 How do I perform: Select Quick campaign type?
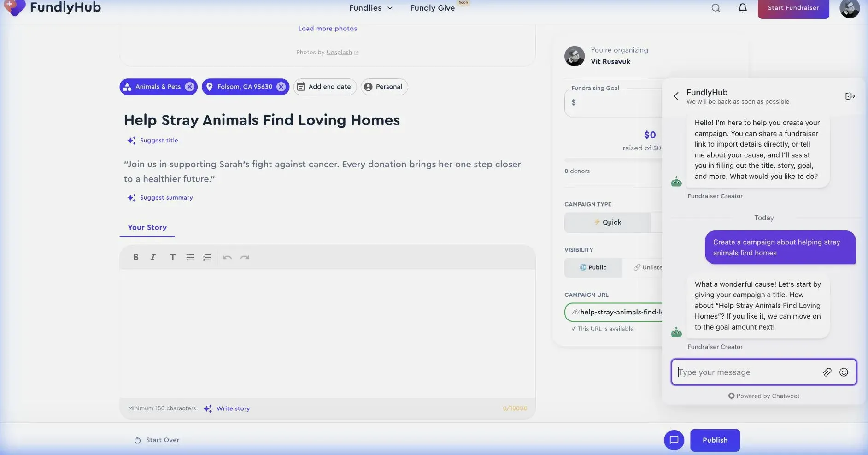click(x=607, y=222)
